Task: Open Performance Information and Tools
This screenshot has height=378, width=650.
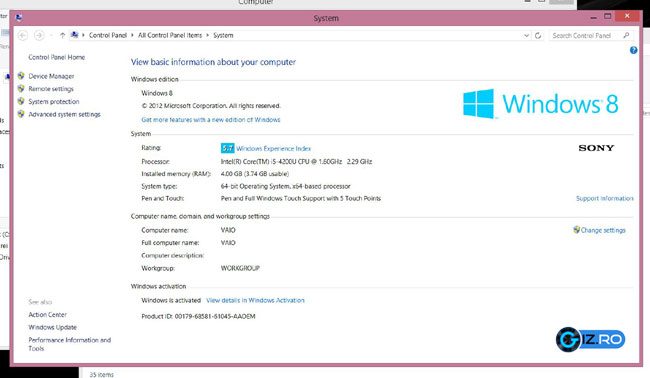Action: [70, 344]
